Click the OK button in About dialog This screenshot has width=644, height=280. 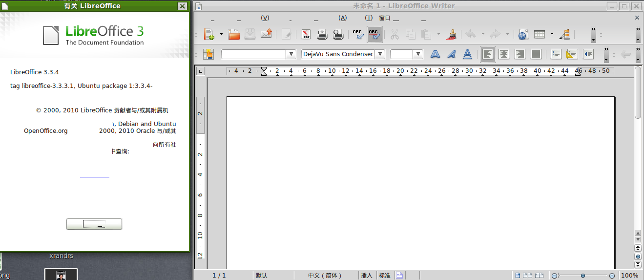point(94,224)
